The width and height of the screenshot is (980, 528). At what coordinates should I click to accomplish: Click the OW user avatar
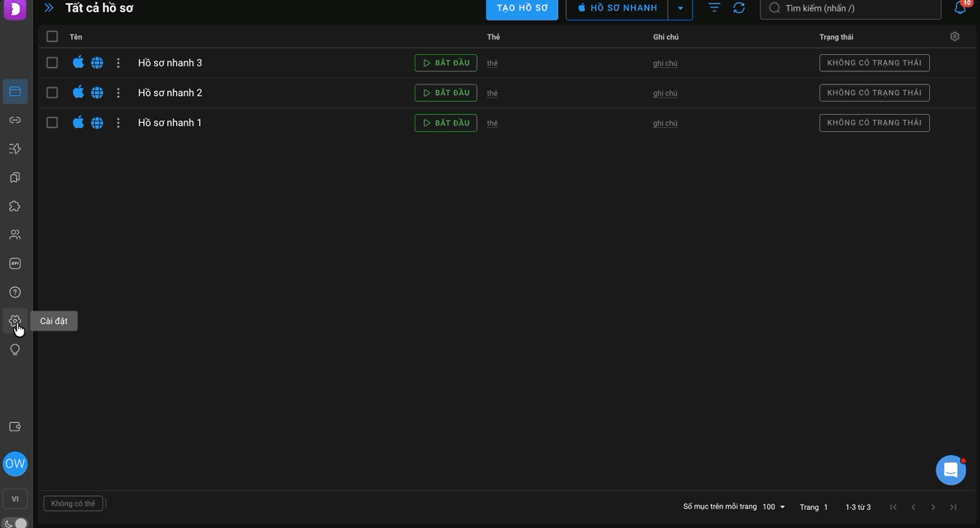tap(15, 463)
